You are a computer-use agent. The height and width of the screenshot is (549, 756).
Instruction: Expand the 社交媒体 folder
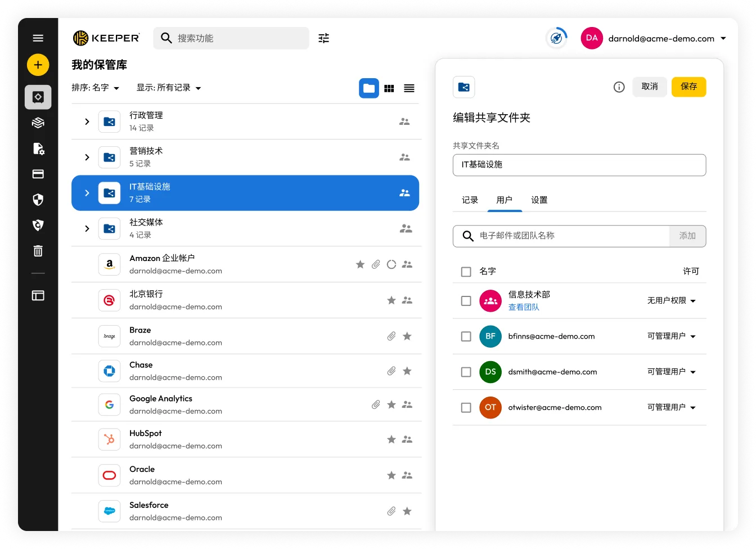point(87,229)
